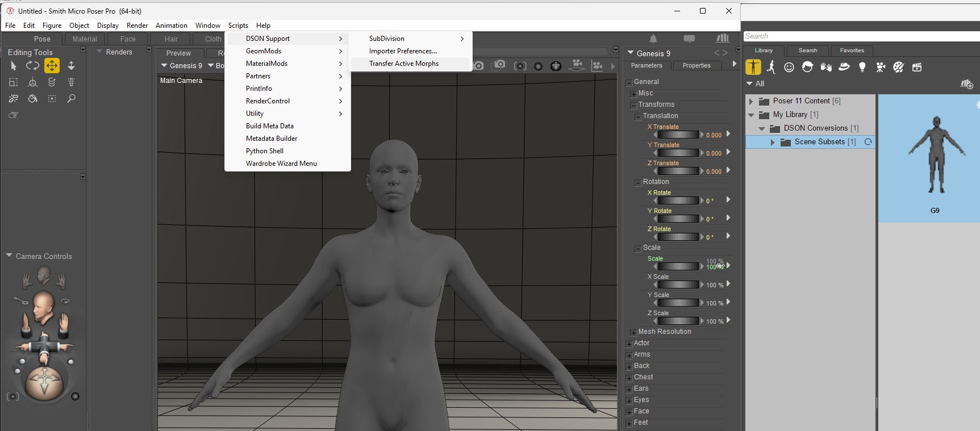
Task: Select the Translate In/Out tool
Action: coord(71,66)
